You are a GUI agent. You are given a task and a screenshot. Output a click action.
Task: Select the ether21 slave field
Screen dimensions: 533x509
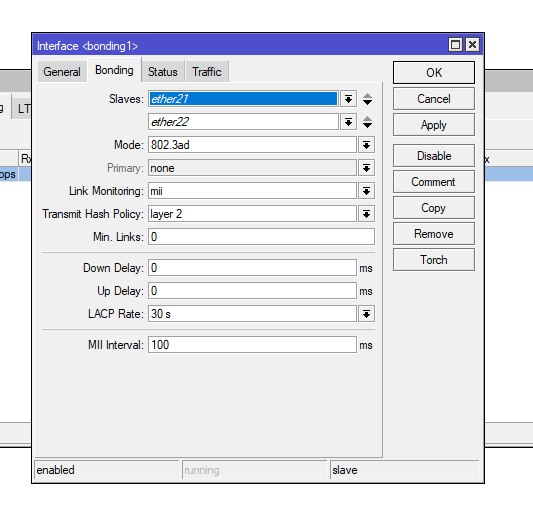(243, 99)
